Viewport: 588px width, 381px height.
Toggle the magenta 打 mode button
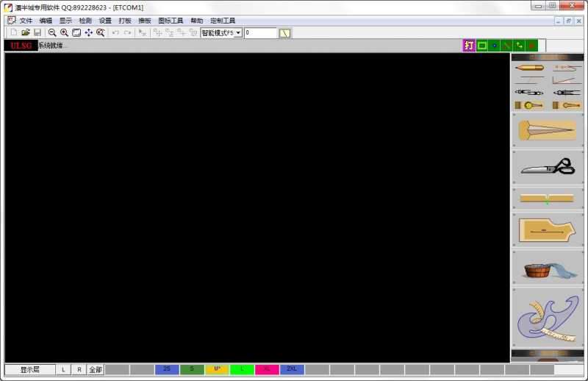[468, 46]
